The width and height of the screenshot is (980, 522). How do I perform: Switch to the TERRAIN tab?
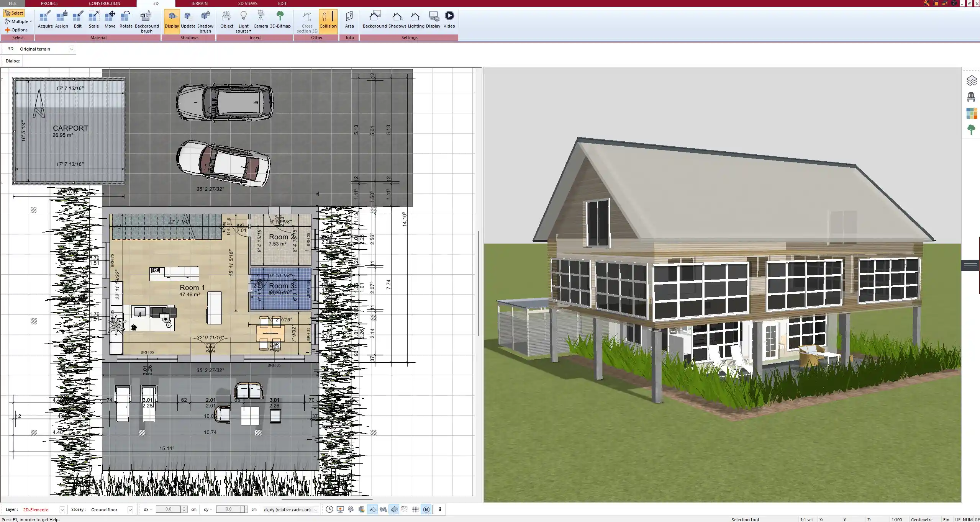point(199,3)
